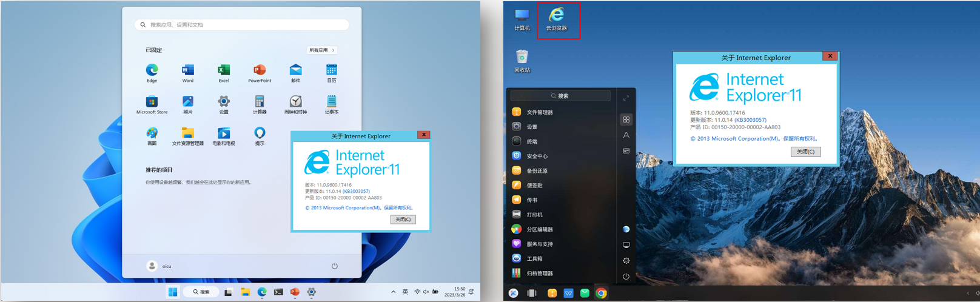The height and width of the screenshot is (302, 980).
Task: Click the 搜索应用、设置和文档 search field
Action: click(243, 25)
